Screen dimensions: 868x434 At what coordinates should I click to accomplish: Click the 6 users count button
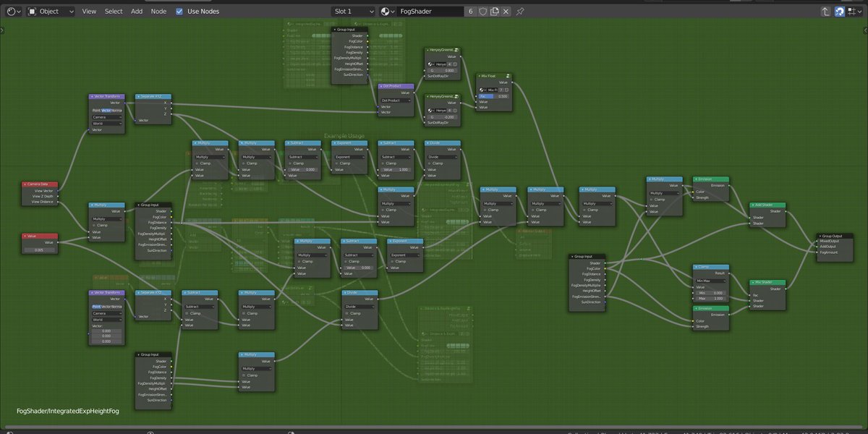tap(471, 11)
